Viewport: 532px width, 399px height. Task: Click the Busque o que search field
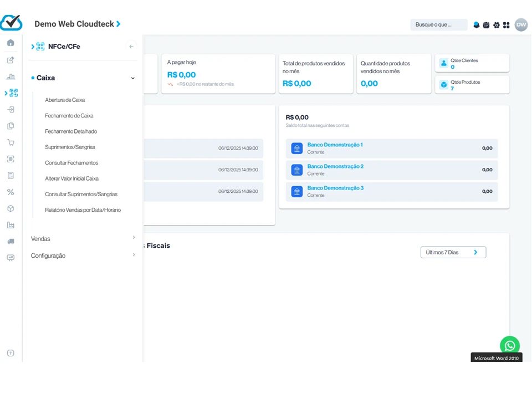tap(438, 24)
